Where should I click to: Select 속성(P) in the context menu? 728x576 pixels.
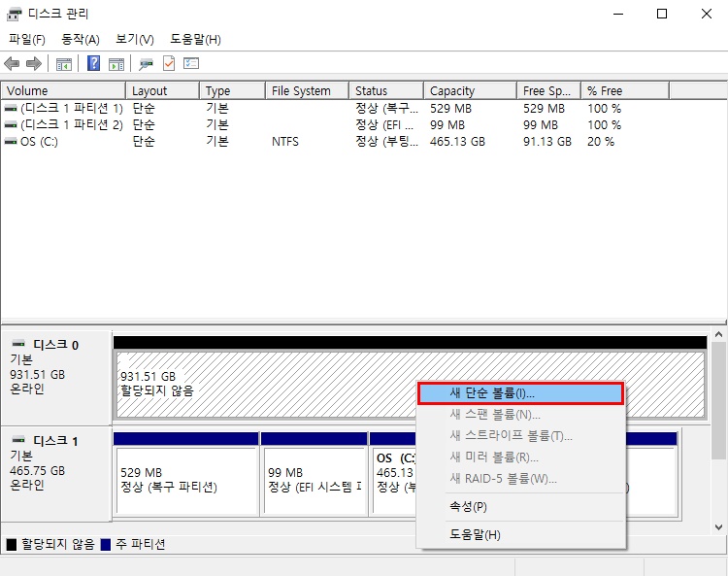click(x=520, y=507)
